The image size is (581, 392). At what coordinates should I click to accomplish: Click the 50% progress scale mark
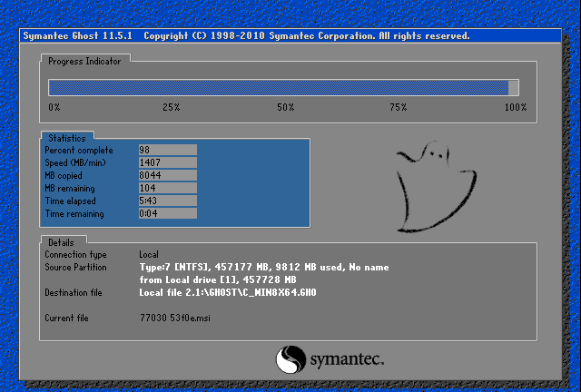click(286, 107)
